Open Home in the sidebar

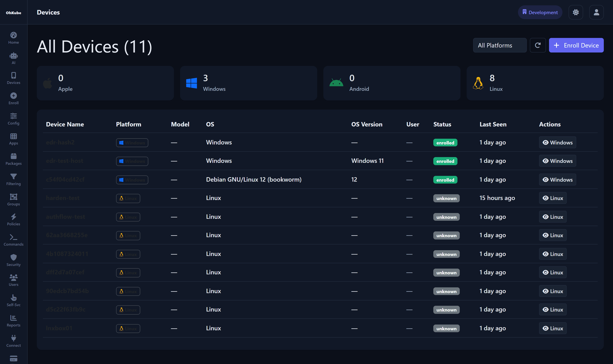click(x=13, y=38)
